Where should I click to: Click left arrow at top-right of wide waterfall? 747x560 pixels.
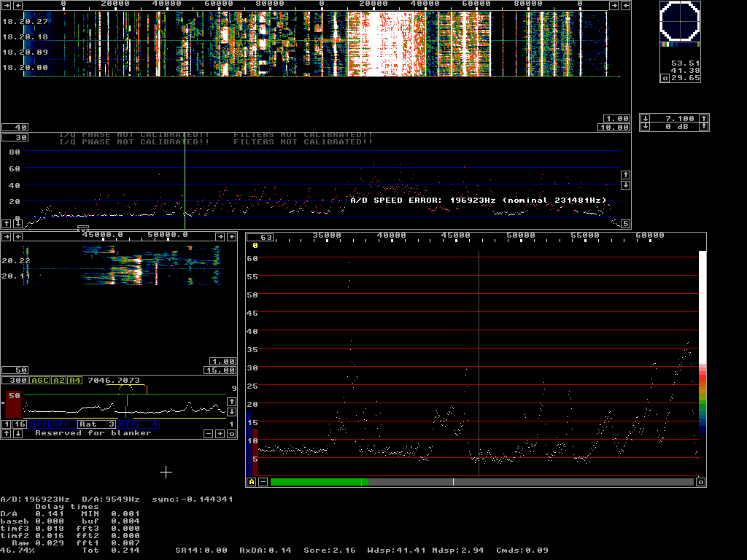point(625,6)
